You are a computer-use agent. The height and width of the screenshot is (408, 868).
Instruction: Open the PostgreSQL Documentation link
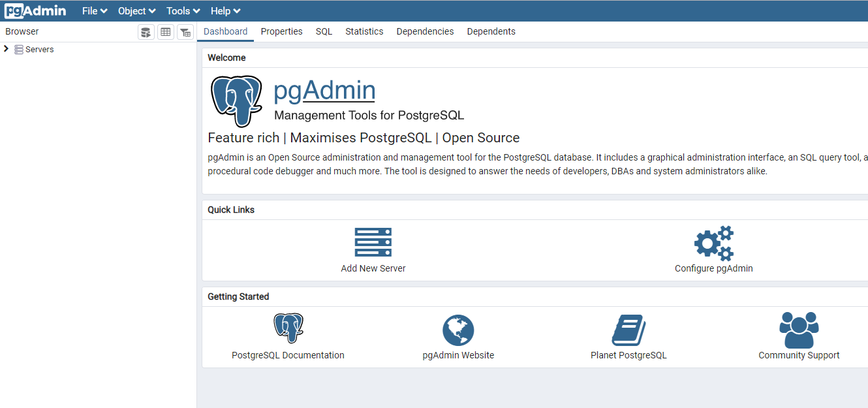click(x=288, y=355)
